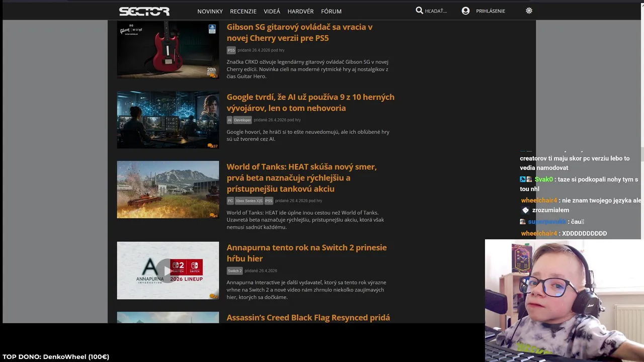Viewport: 644px width, 362px height.
Task: Toggle the light/dark theme sun icon
Action: 529,11
